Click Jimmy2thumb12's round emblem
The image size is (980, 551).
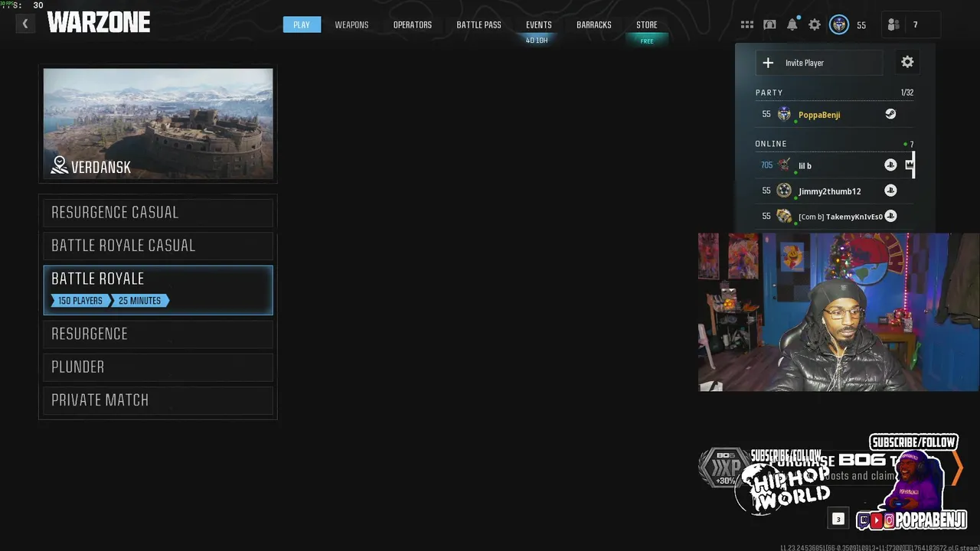pos(784,191)
